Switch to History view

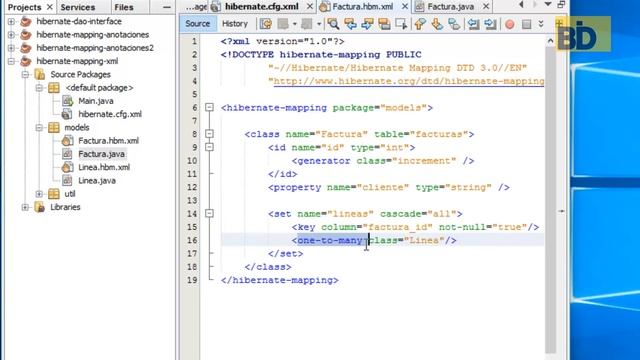[x=235, y=24]
